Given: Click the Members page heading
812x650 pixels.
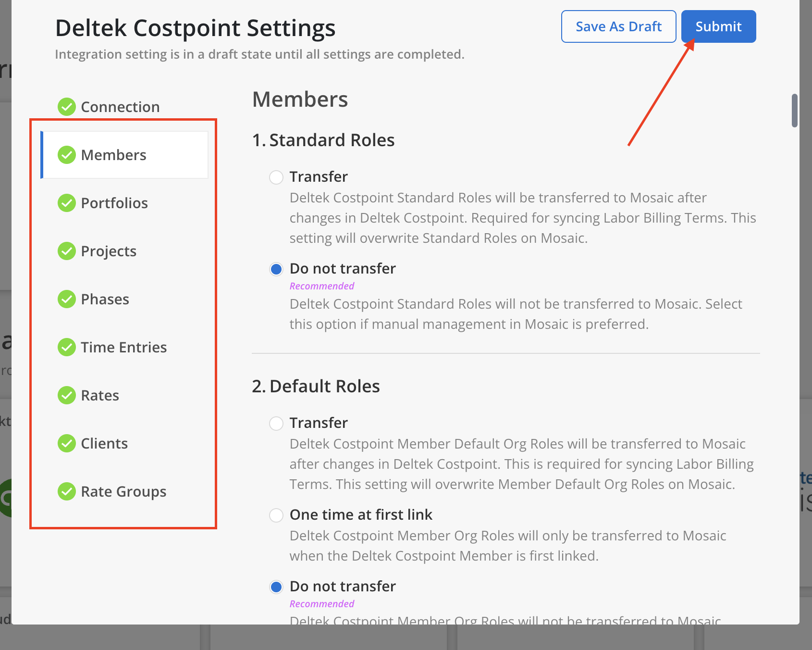Looking at the screenshot, I should (300, 100).
